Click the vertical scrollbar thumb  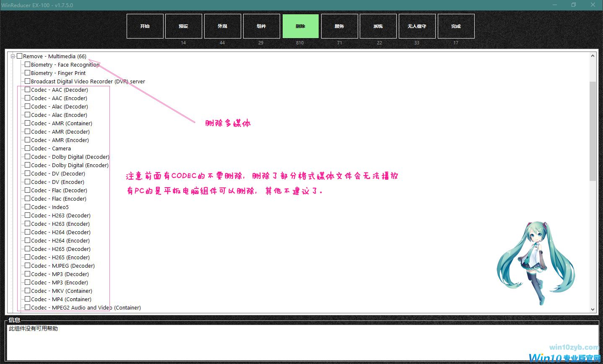pyautogui.click(x=593, y=131)
